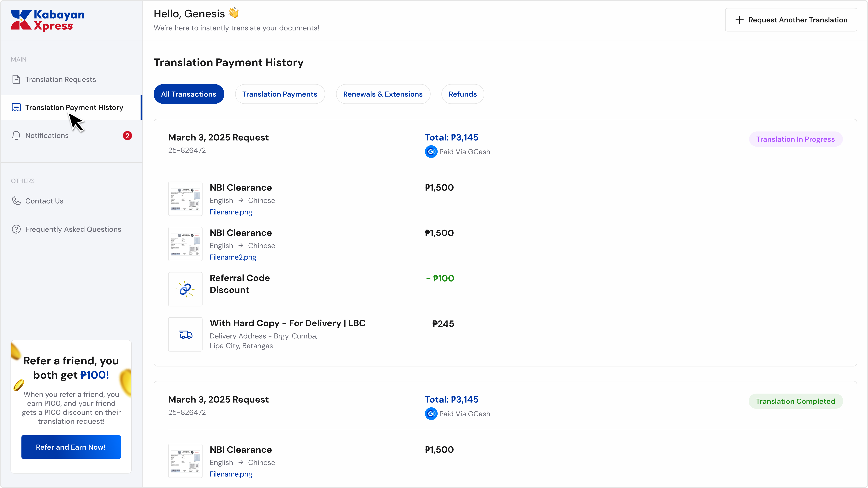The image size is (868, 488).
Task: Click Translation In Progress status badge
Action: [795, 139]
